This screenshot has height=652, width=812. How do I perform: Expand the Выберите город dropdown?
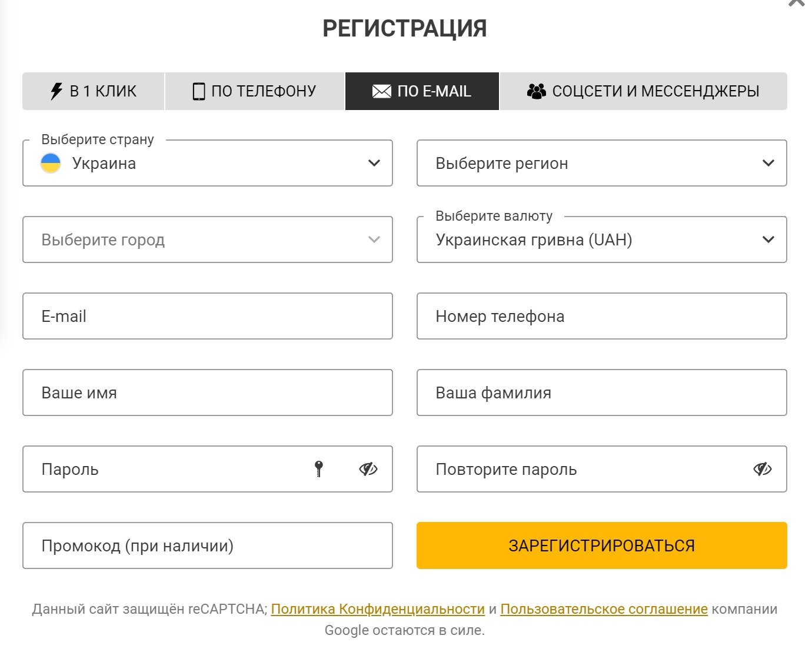click(208, 239)
